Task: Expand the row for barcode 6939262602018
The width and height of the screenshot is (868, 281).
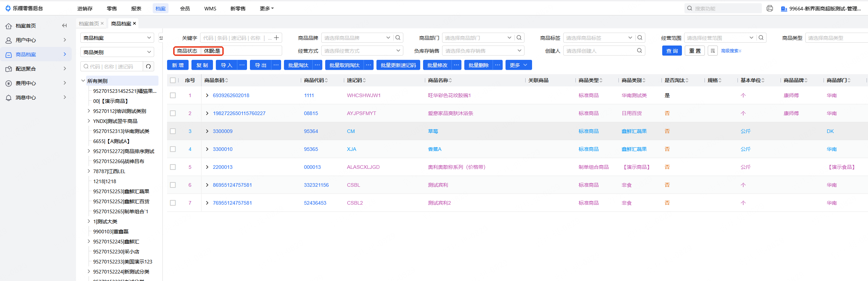Action: (x=207, y=95)
